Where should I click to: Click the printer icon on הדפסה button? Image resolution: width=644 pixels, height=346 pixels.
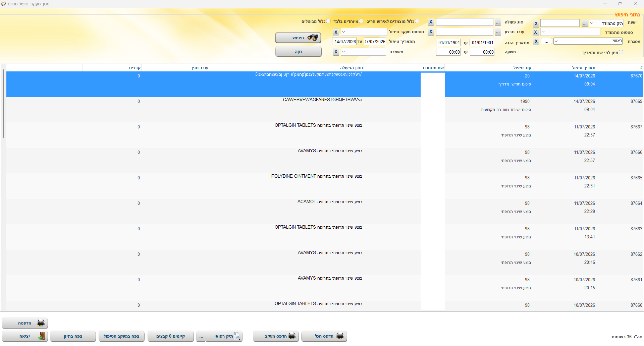pyautogui.click(x=41, y=323)
